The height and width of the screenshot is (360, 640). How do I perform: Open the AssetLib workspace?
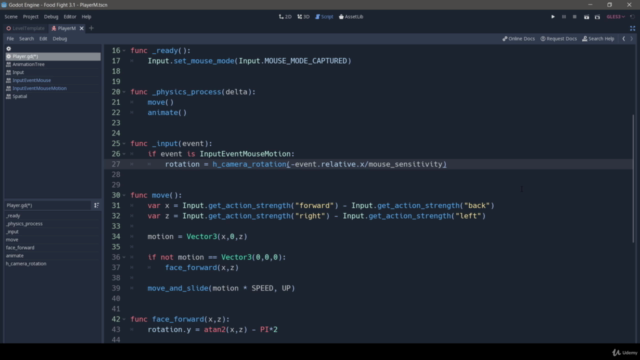tap(351, 17)
